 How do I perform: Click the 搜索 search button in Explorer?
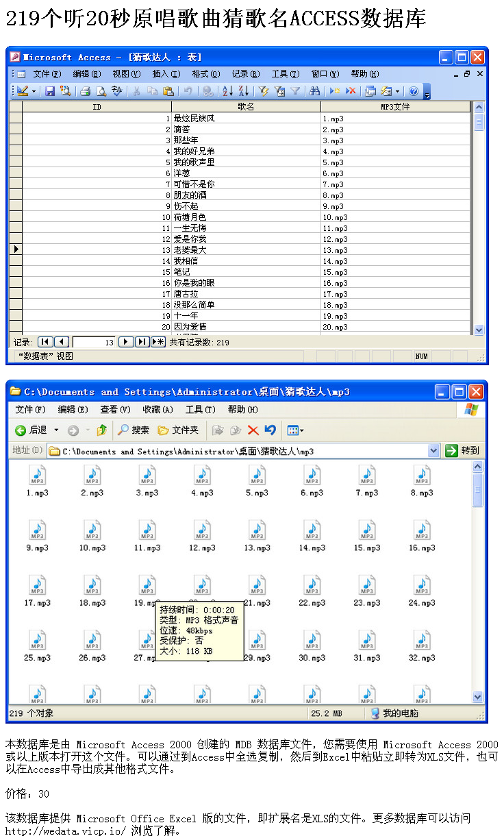134,430
